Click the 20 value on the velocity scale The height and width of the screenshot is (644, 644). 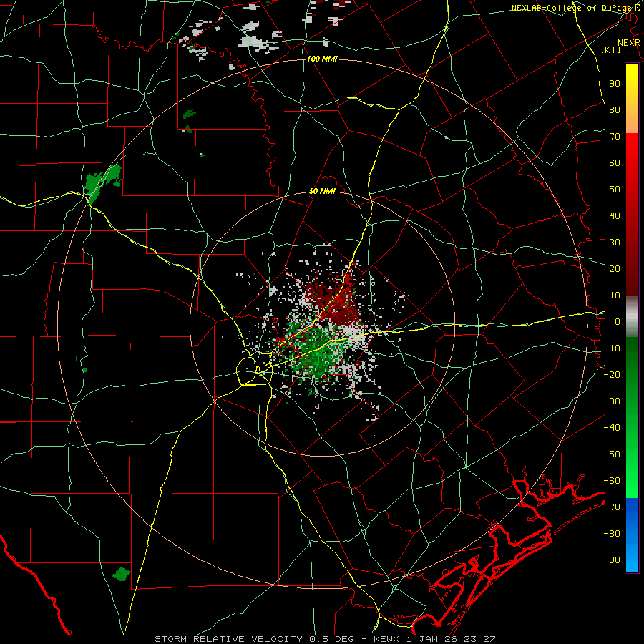tap(615, 268)
